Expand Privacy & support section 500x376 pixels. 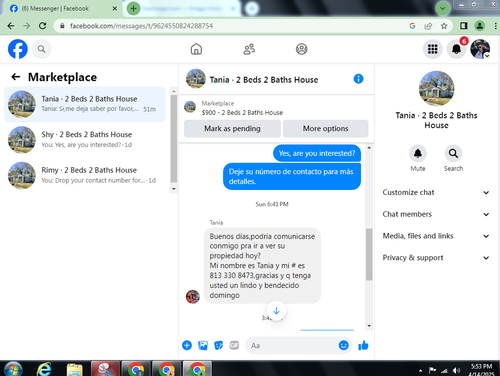(x=436, y=258)
